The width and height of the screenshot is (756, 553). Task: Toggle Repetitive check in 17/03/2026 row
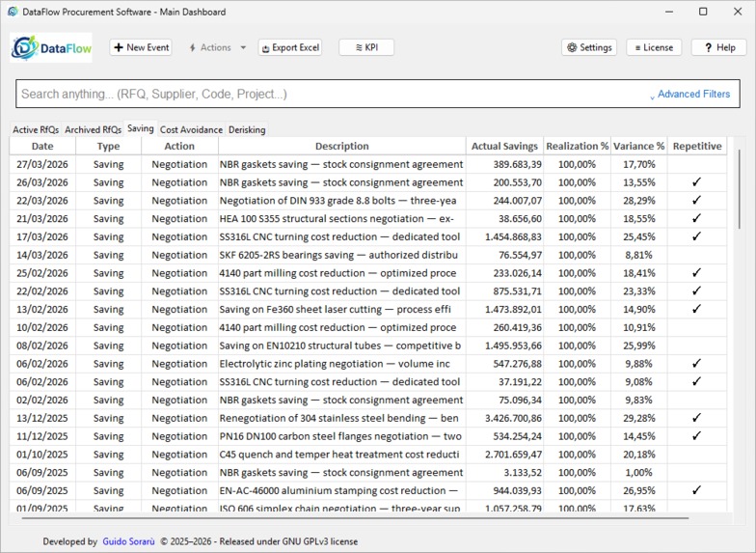696,236
